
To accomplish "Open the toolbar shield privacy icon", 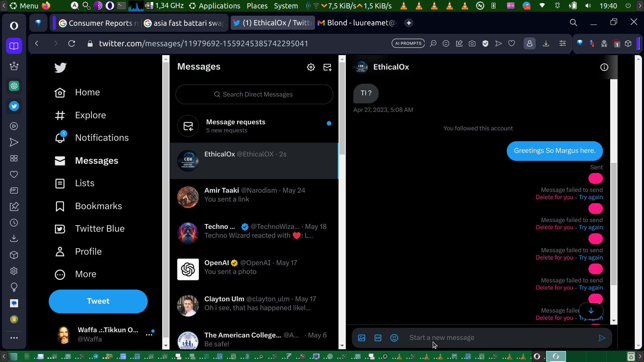I will click(x=485, y=43).
